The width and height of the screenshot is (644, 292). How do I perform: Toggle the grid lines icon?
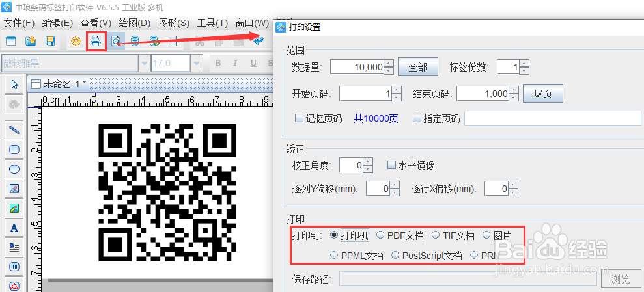[x=174, y=41]
